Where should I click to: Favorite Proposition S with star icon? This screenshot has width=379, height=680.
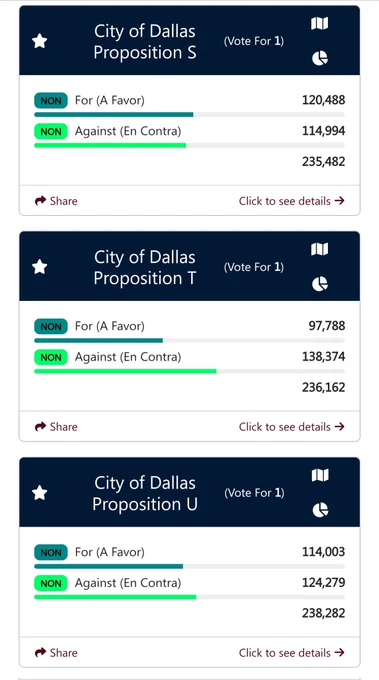[x=39, y=41]
